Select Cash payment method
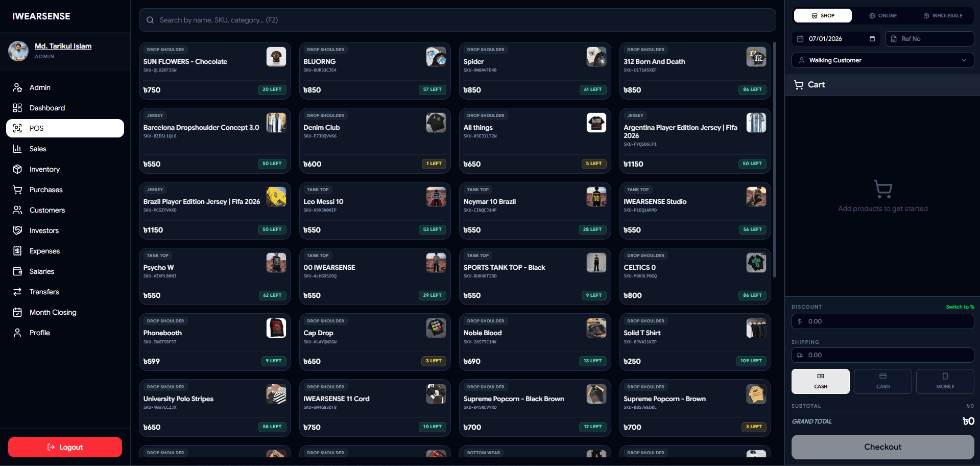Image resolution: width=980 pixels, height=466 pixels. click(x=821, y=381)
